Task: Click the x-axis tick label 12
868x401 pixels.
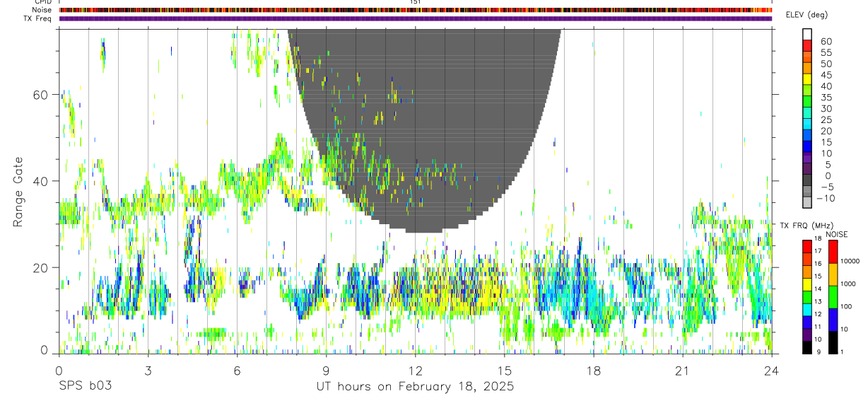Action: (415, 370)
